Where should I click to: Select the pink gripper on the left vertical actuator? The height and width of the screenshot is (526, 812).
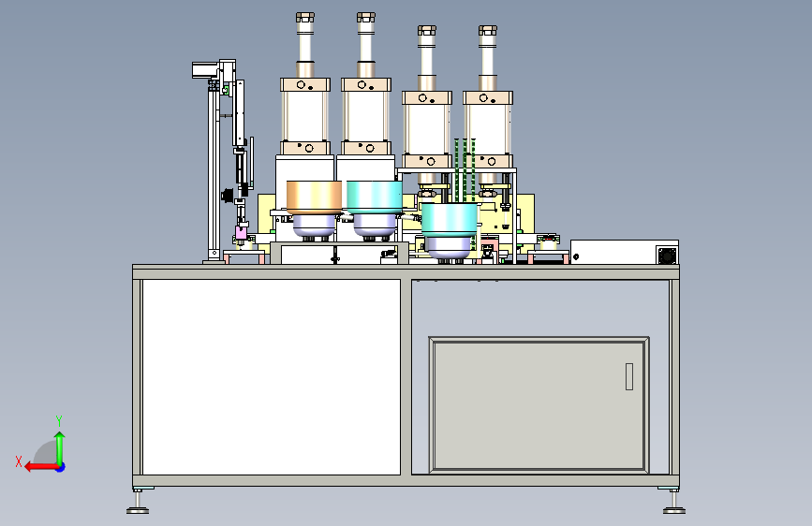pyautogui.click(x=241, y=232)
